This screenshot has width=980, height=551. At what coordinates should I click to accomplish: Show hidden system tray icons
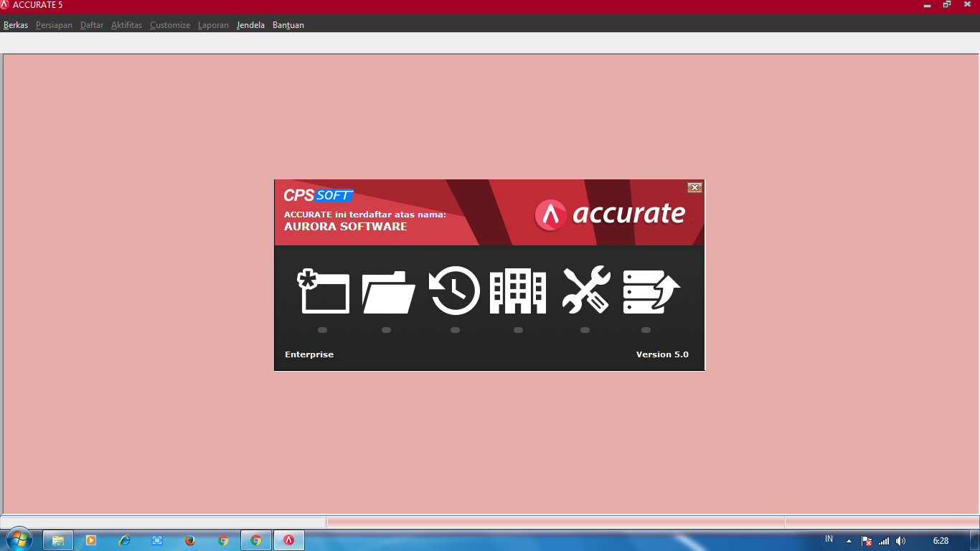click(849, 541)
